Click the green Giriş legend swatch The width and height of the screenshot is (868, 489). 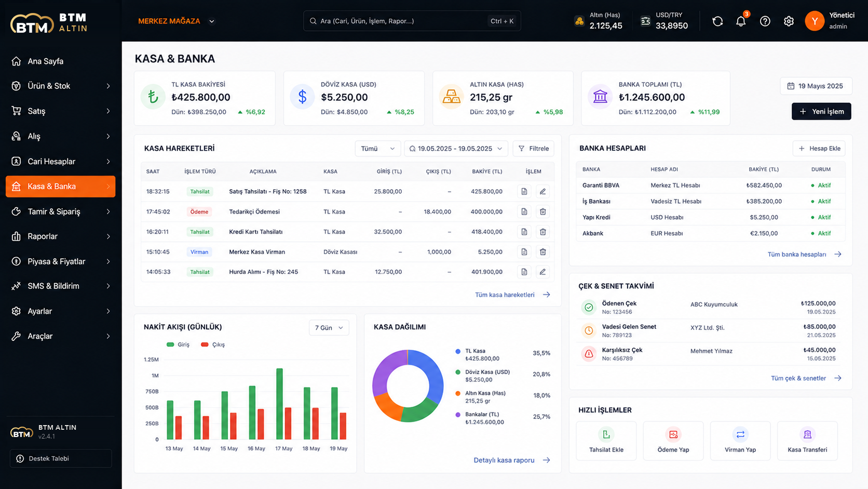point(170,345)
